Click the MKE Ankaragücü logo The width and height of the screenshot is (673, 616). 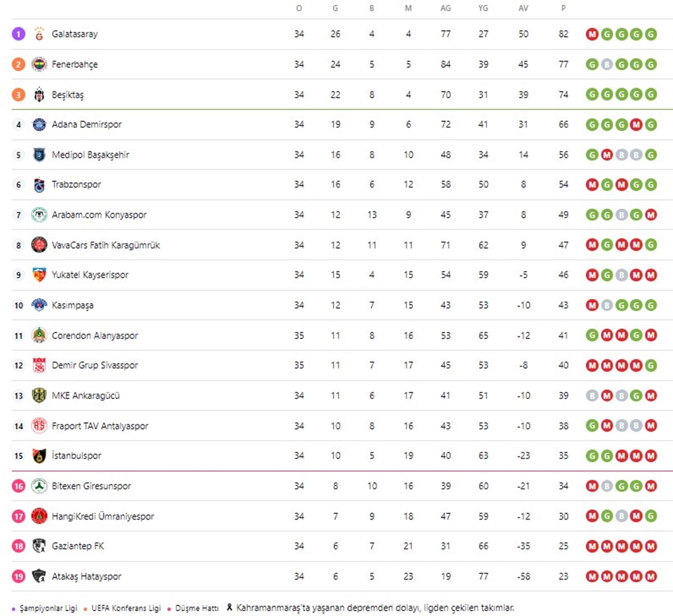[x=39, y=396]
